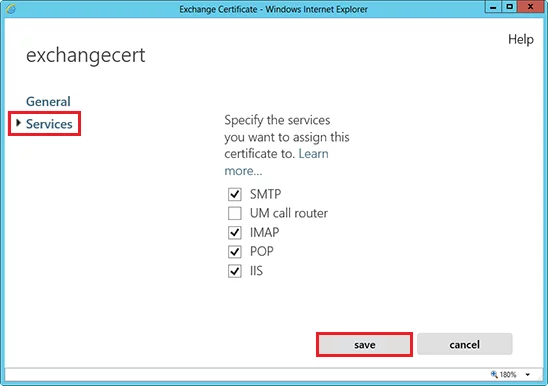
Task: Click the POP label text
Action: (x=262, y=252)
